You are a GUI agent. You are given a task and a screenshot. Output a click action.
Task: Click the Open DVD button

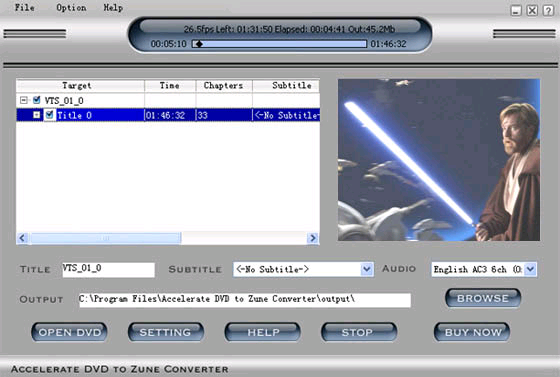tap(69, 332)
